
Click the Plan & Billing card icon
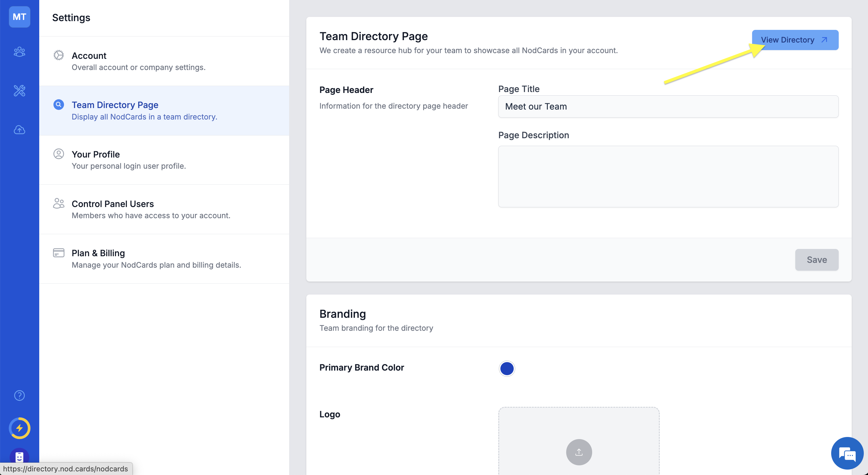pos(58,253)
